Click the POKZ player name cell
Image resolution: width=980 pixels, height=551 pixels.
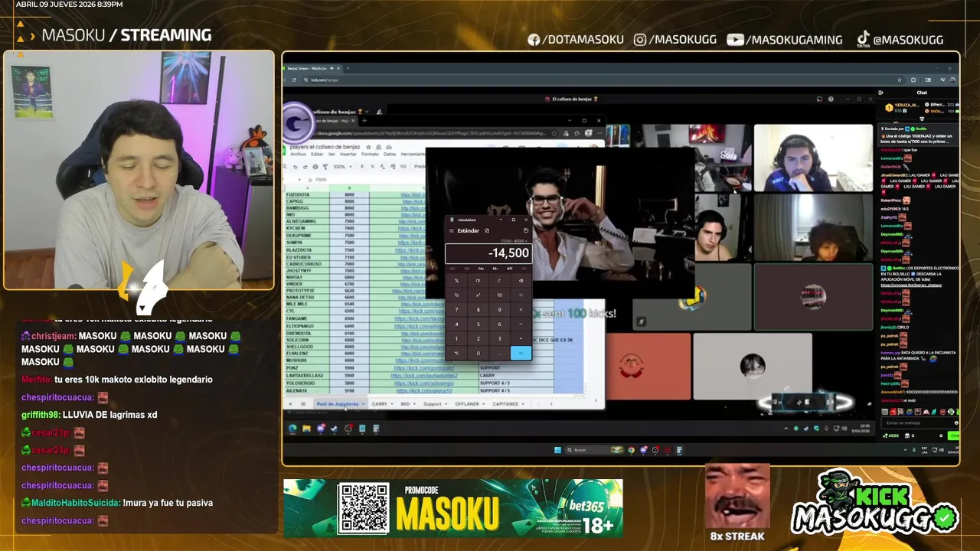(307, 368)
